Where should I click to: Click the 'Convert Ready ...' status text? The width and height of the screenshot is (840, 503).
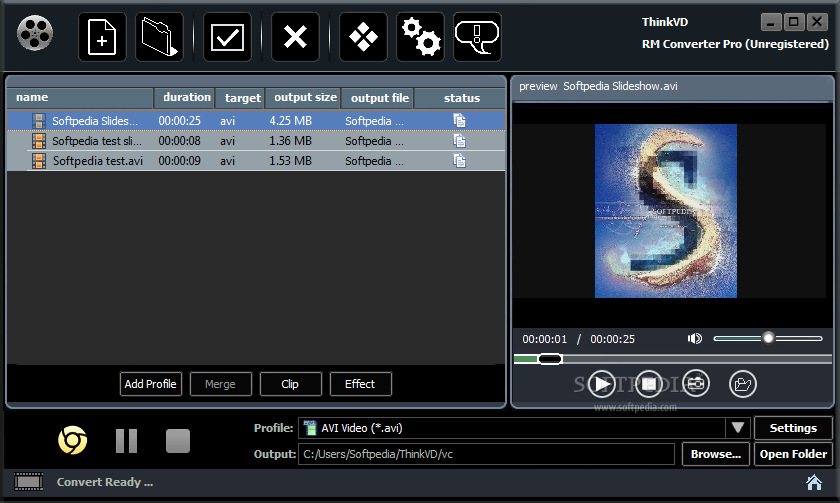coord(105,482)
